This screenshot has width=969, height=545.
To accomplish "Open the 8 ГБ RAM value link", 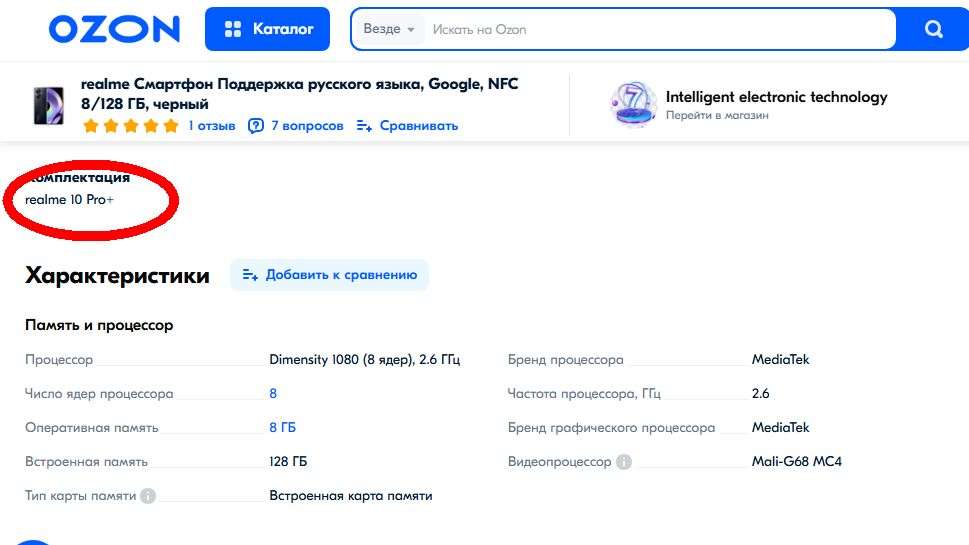I will [x=282, y=428].
